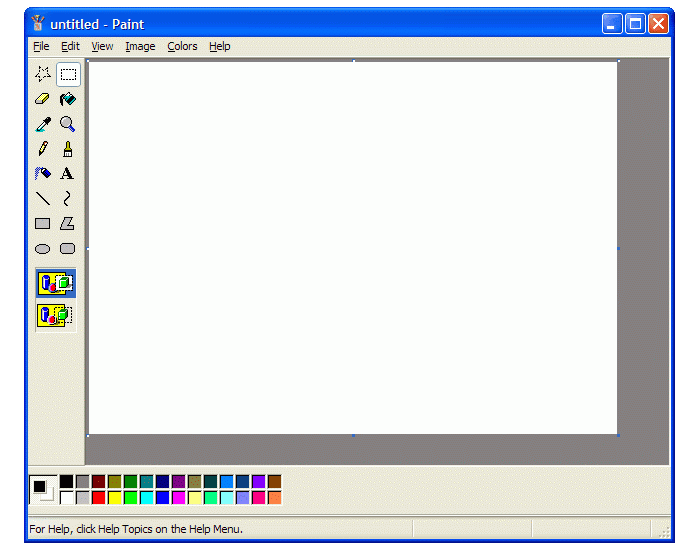Choose the Eraser tool
This screenshot has height=550, width=700.
(43, 99)
